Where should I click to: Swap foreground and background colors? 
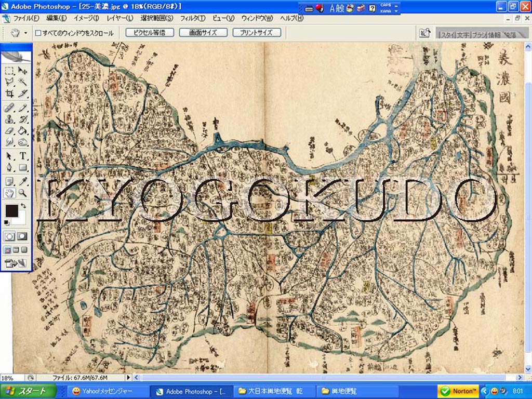(23, 206)
